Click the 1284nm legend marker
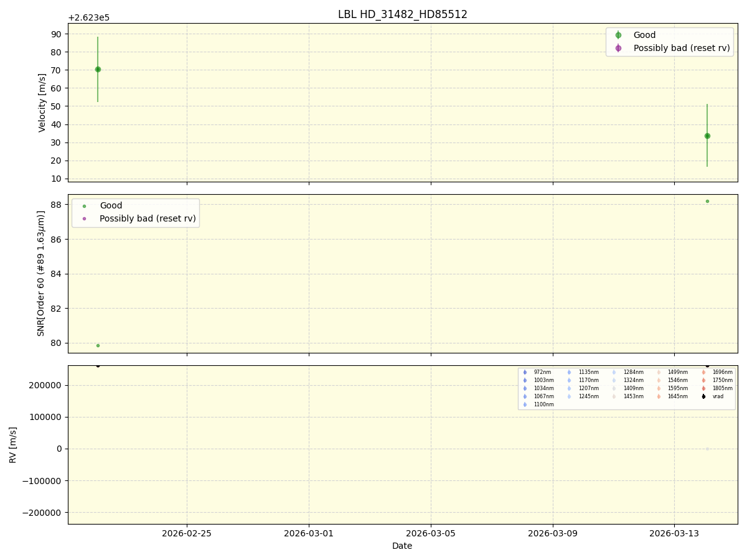The height and width of the screenshot is (560, 747). 614,372
